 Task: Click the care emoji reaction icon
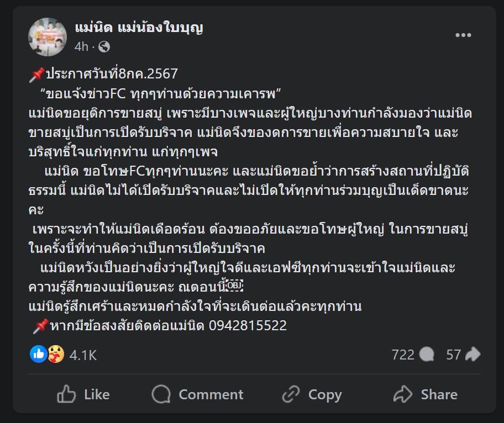pyautogui.click(x=55, y=354)
